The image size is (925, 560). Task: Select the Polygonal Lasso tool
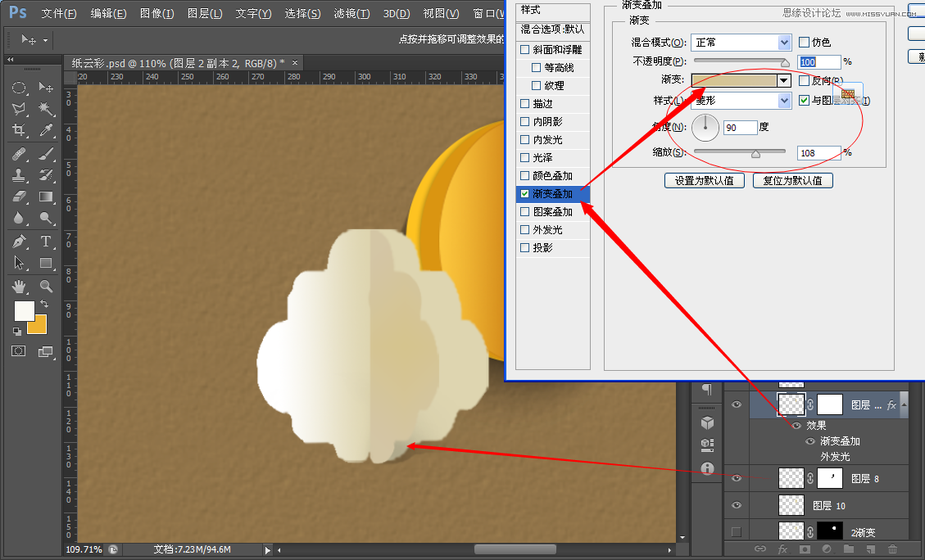(x=19, y=109)
